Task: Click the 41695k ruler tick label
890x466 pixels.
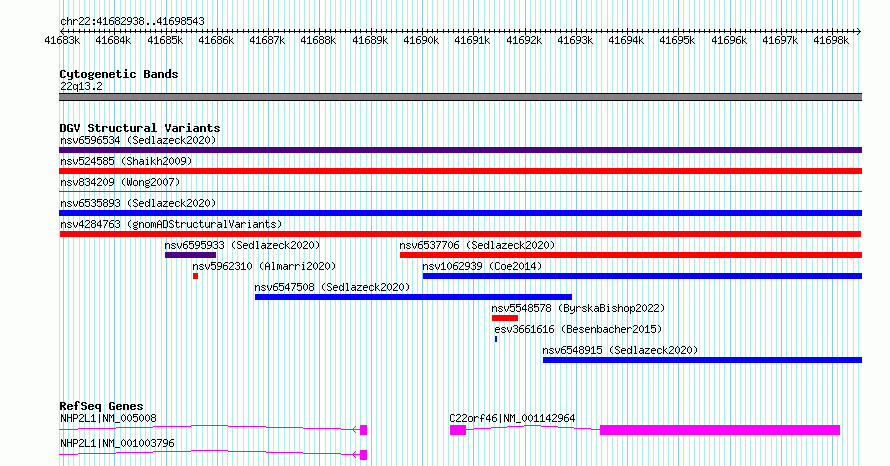Action: [x=677, y=40]
